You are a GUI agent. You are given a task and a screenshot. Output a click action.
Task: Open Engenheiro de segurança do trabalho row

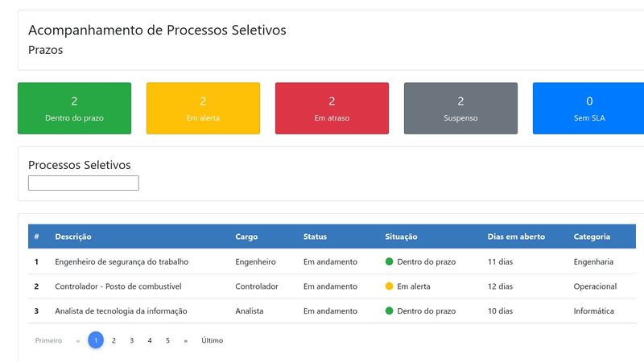122,261
